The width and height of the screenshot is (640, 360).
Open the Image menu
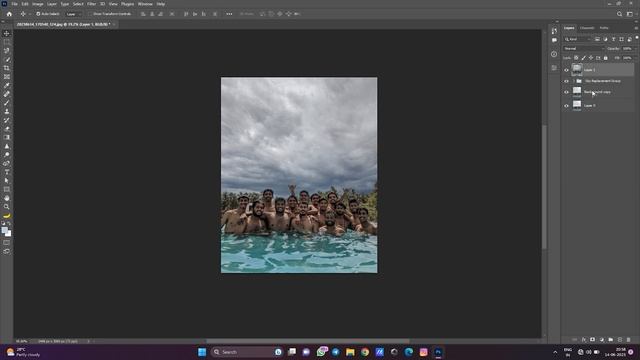(38, 4)
